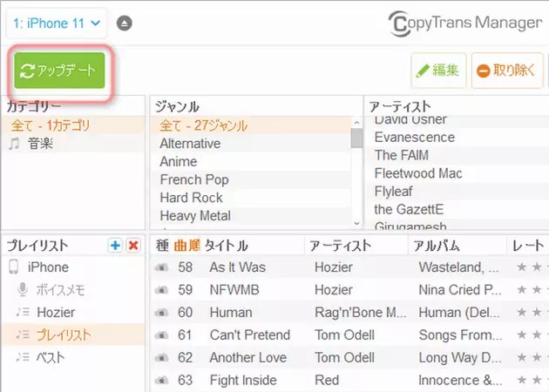Set first rating star for Fight Inside
The image size is (549, 392).
522,380
